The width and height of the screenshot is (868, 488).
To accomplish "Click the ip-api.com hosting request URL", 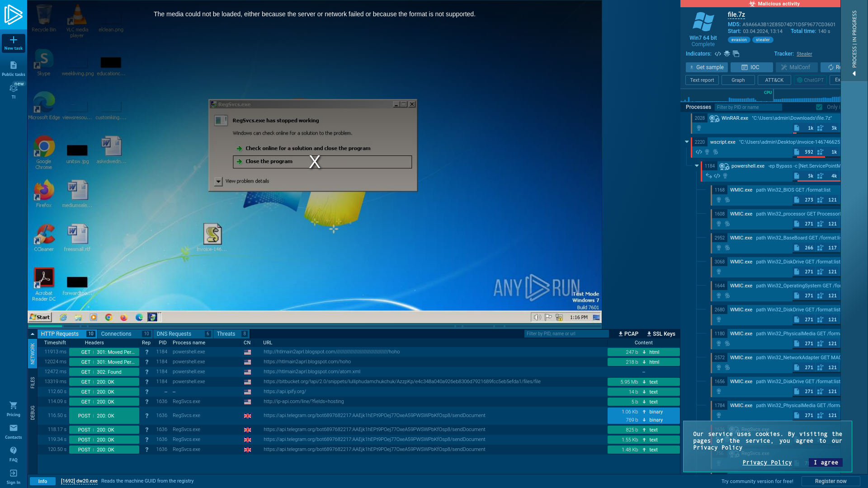I will [x=304, y=402].
